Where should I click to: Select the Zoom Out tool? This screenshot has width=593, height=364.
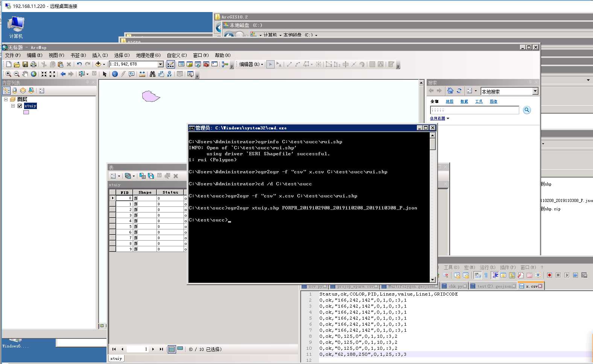[x=17, y=74]
